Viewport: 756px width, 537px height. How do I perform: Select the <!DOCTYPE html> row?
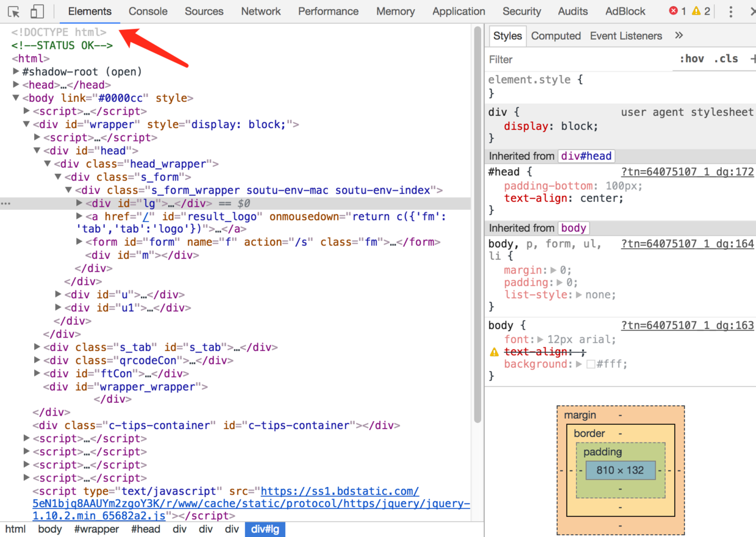pyautogui.click(x=59, y=32)
